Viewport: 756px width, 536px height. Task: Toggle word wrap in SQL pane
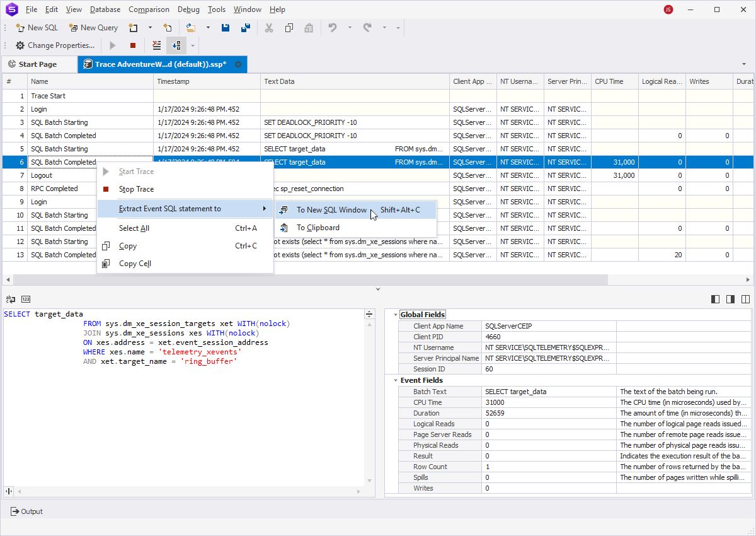pos(9,300)
